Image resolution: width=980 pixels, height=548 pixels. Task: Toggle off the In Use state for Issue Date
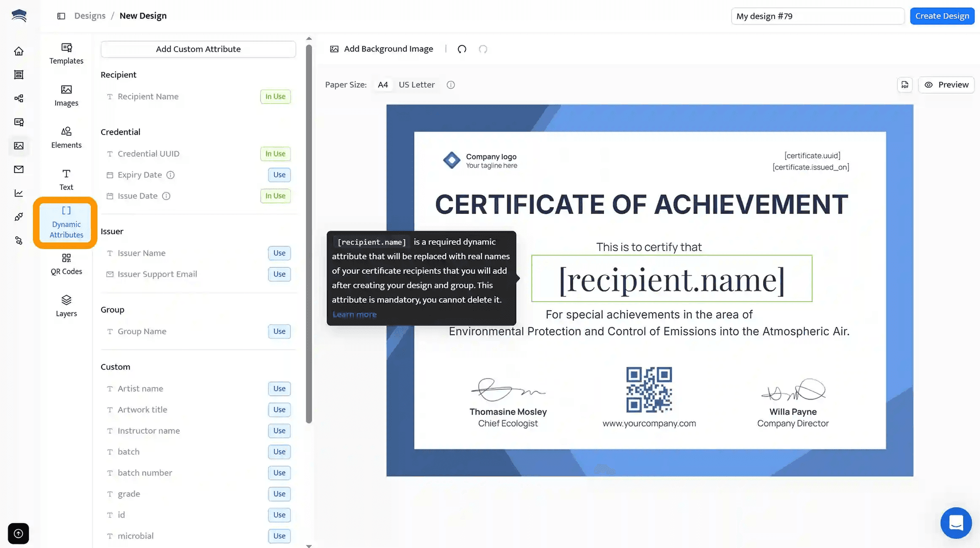pos(275,195)
